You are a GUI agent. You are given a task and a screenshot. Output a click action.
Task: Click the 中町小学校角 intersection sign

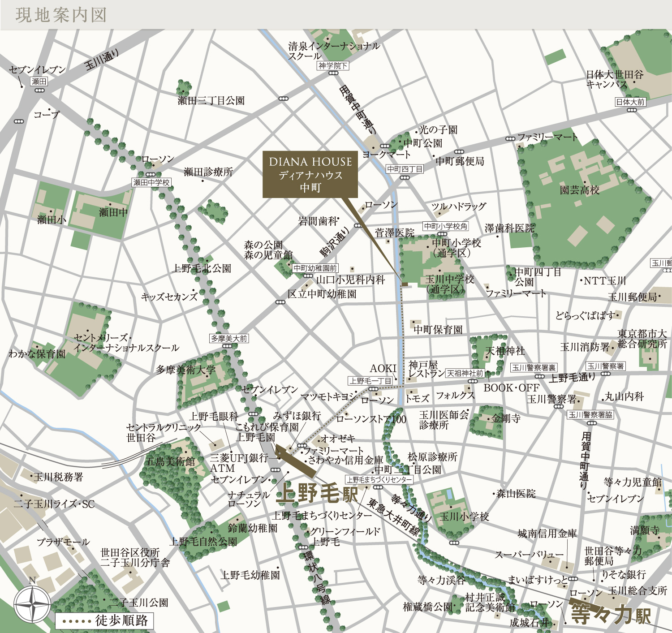coord(445,226)
